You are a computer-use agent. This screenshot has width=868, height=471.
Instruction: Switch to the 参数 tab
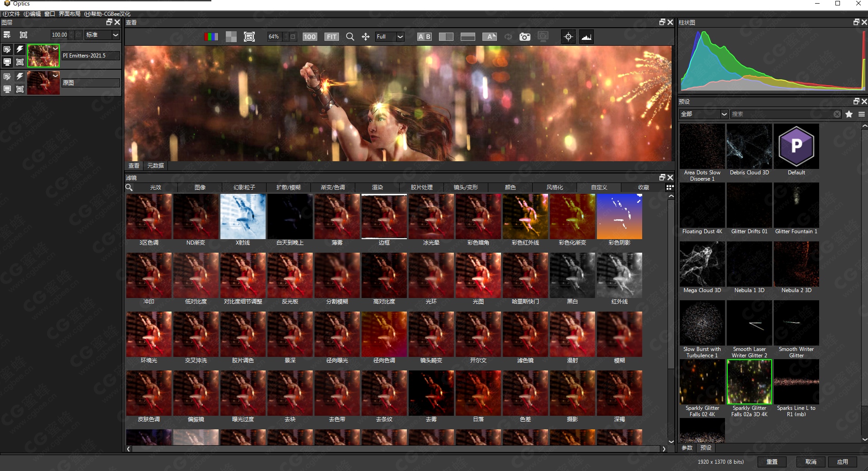click(687, 447)
